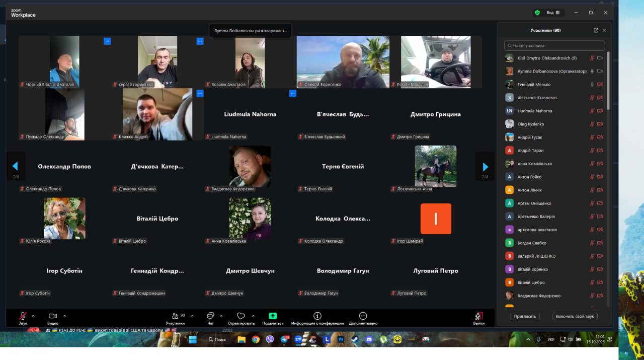Click the Share screen (Поделиться) icon
Image resolution: width=644 pixels, height=360 pixels.
273,316
